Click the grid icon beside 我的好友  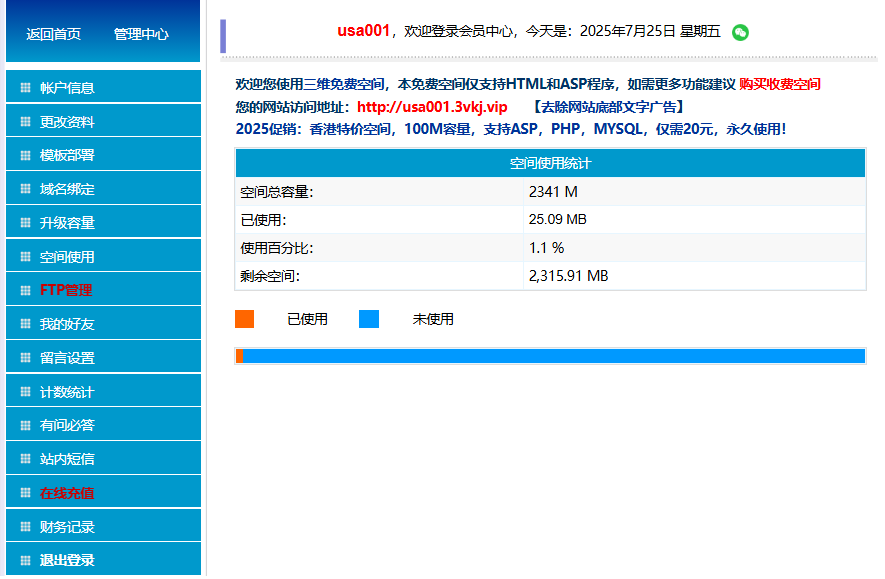tap(25, 323)
